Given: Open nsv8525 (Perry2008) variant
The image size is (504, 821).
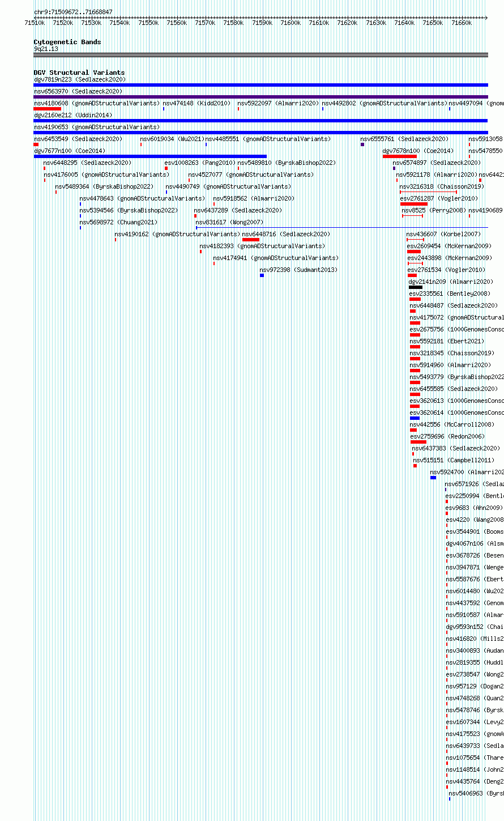Looking at the screenshot, I should click(434, 210).
